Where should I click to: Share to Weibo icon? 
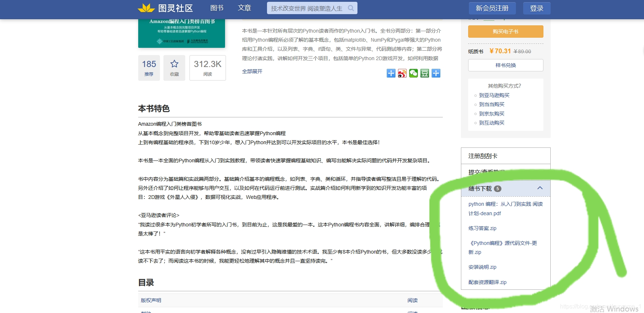pyautogui.click(x=402, y=73)
